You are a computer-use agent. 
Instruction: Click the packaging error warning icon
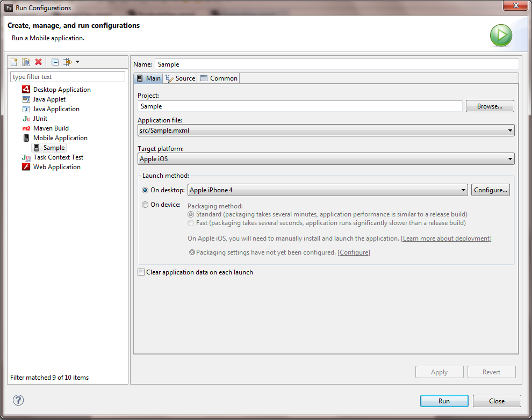click(192, 252)
